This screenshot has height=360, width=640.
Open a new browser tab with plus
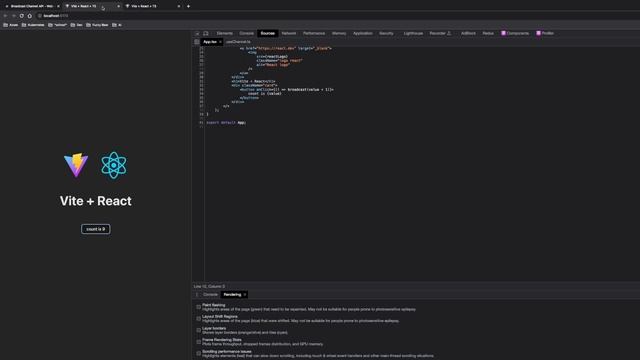coord(188,6)
